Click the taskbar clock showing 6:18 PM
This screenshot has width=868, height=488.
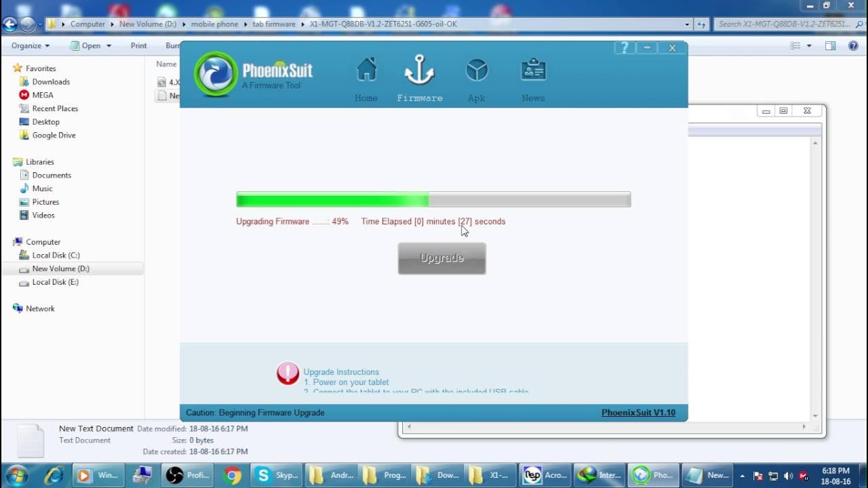[x=835, y=475]
